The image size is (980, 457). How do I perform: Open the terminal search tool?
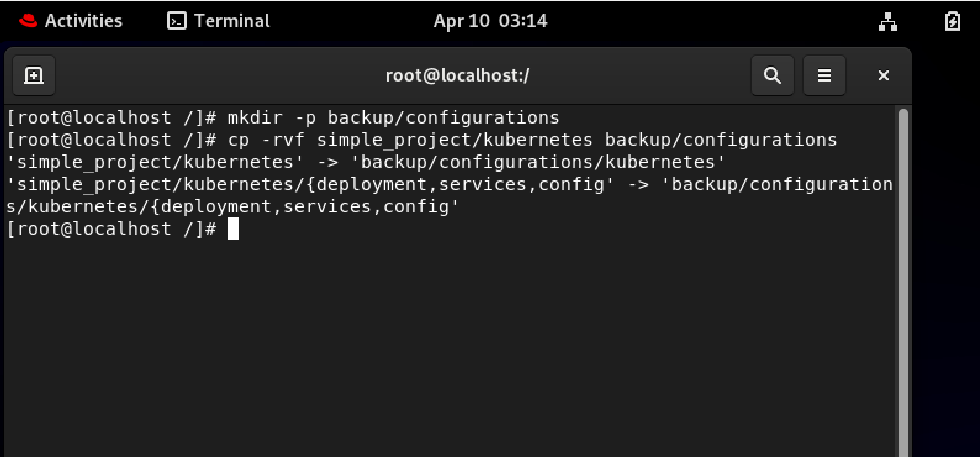pos(772,75)
